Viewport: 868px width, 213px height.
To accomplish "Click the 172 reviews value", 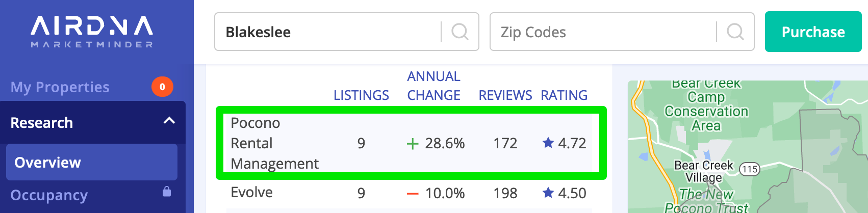I will click(505, 143).
